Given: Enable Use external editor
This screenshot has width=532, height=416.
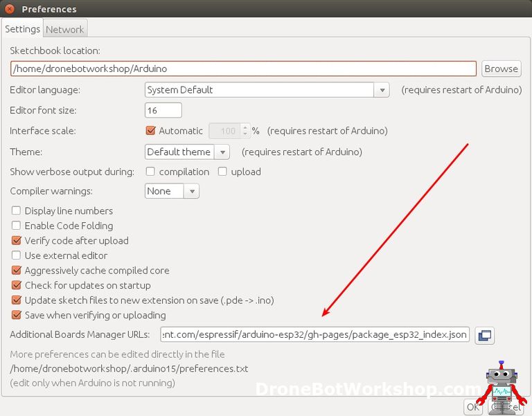Looking at the screenshot, I should coord(17,255).
